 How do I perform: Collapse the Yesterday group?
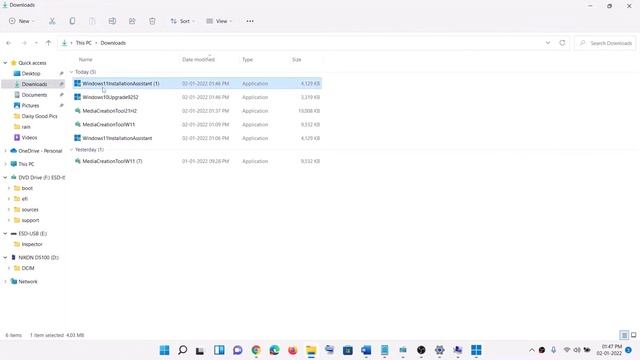71,149
